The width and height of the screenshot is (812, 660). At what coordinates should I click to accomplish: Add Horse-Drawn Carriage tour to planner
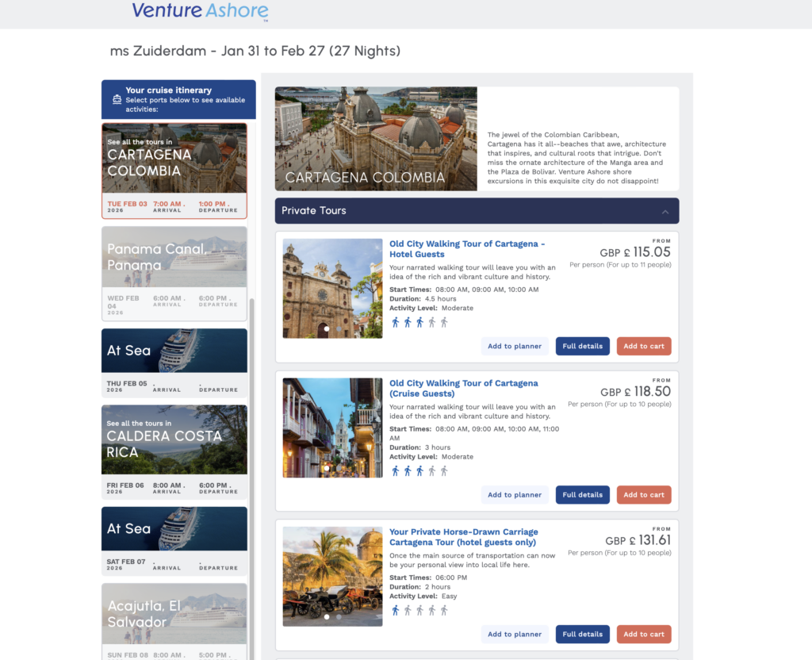click(x=514, y=634)
